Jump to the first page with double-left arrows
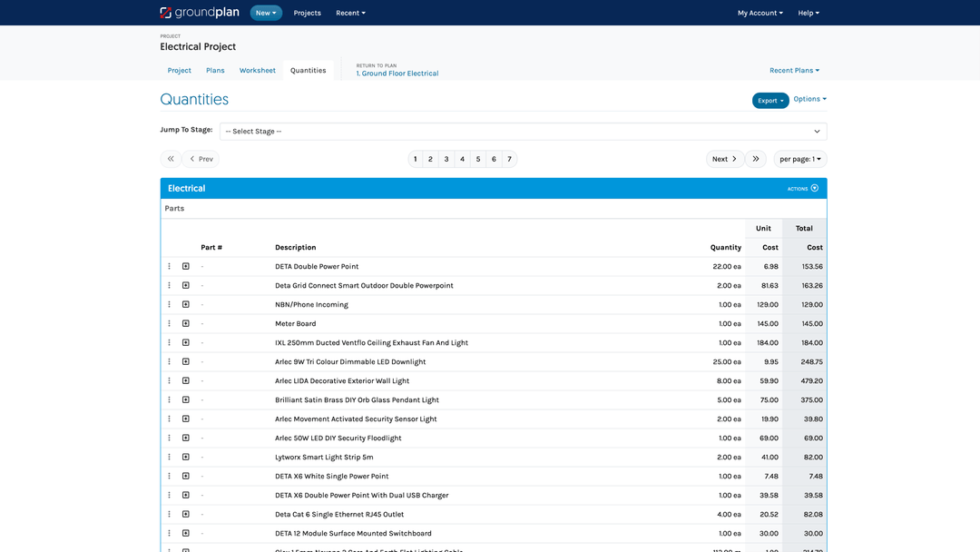Viewport: 980px width, 552px height. (171, 159)
